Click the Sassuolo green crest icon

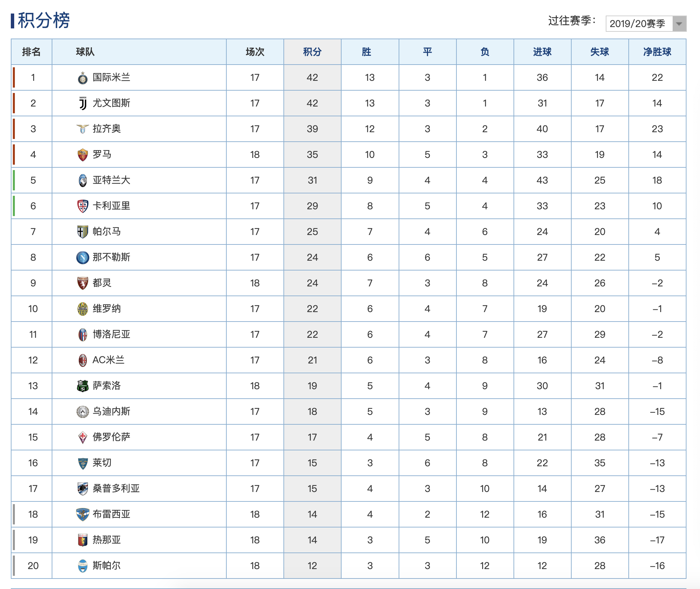click(x=82, y=386)
